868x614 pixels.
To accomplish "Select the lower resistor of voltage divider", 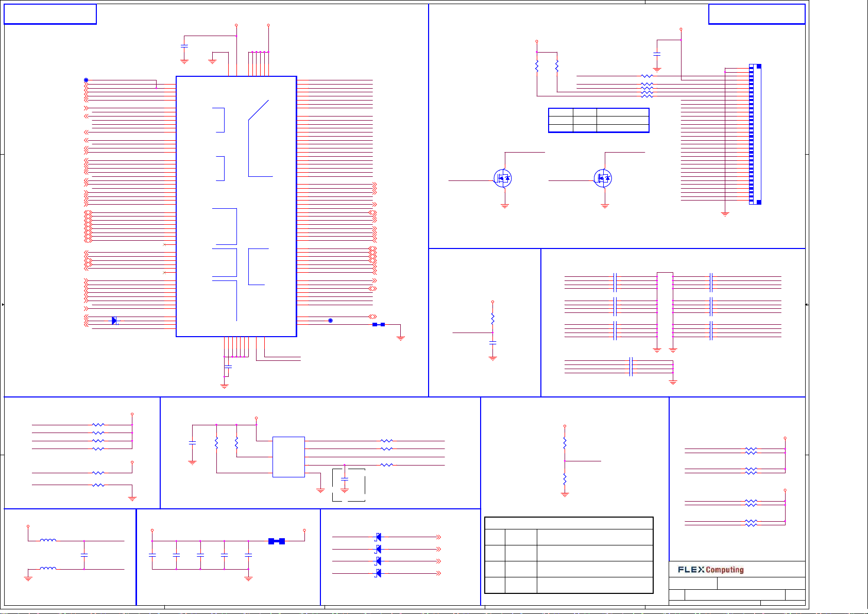I will pos(565,479).
